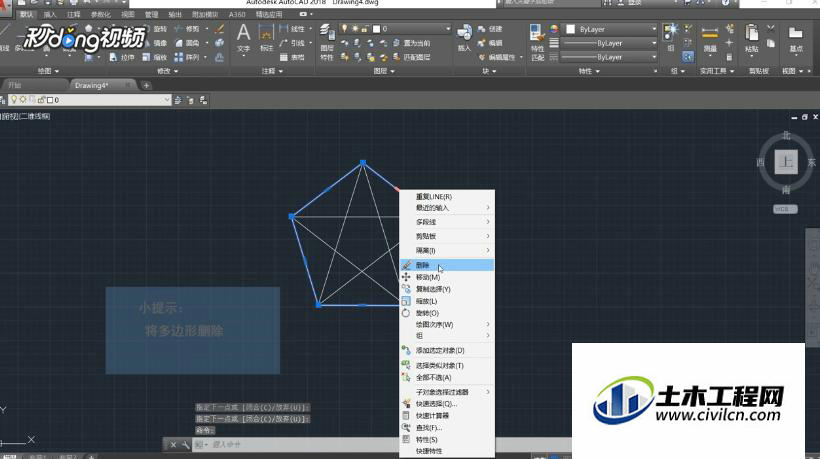Click the 粘贴 paste icon

click(x=751, y=39)
